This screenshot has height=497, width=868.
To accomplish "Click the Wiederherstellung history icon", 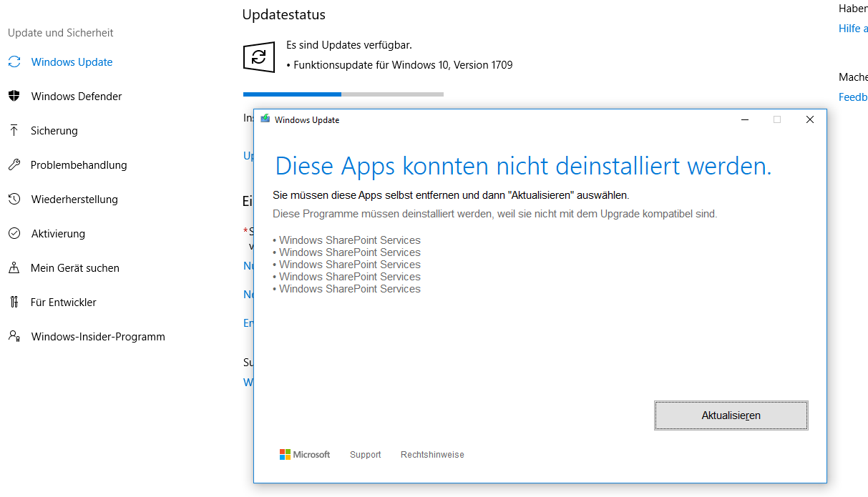I will (14, 200).
